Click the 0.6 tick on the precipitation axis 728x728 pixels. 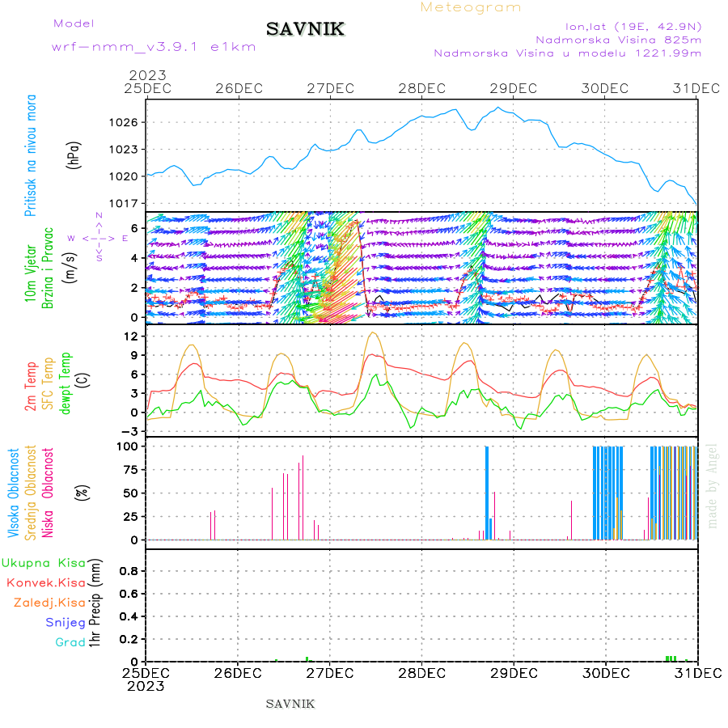[x=129, y=594]
